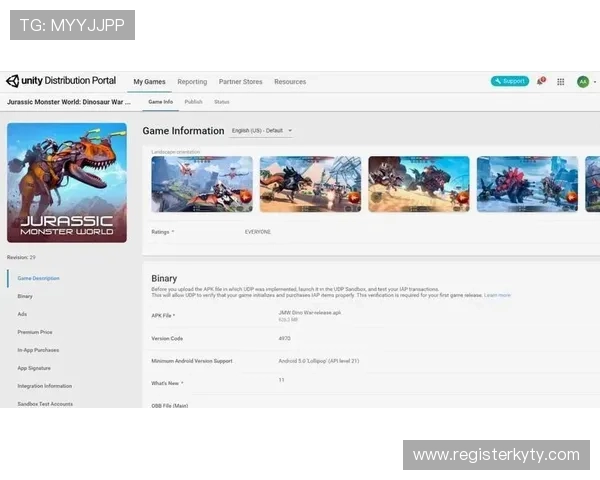Screen dimensions: 600x480
Task: Select the first landscape screenshot thumbnail
Action: pyautogui.click(x=202, y=184)
